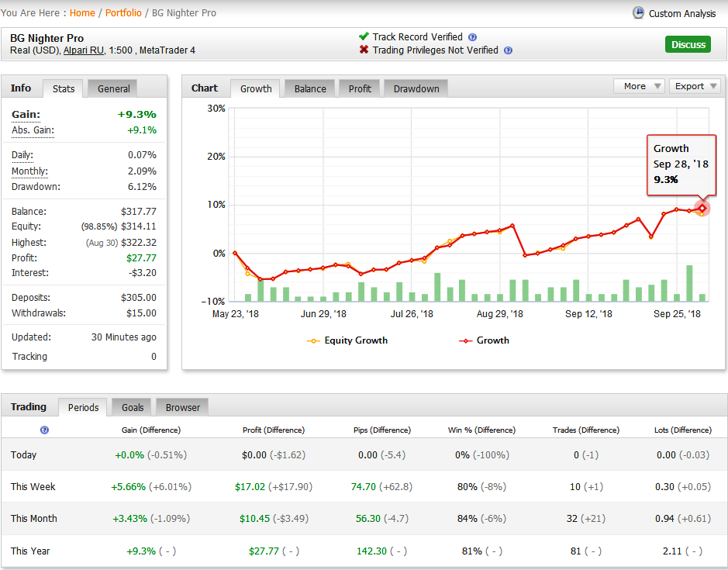The width and height of the screenshot is (728, 570).
Task: Open the Custom Analysis icon
Action: click(638, 12)
